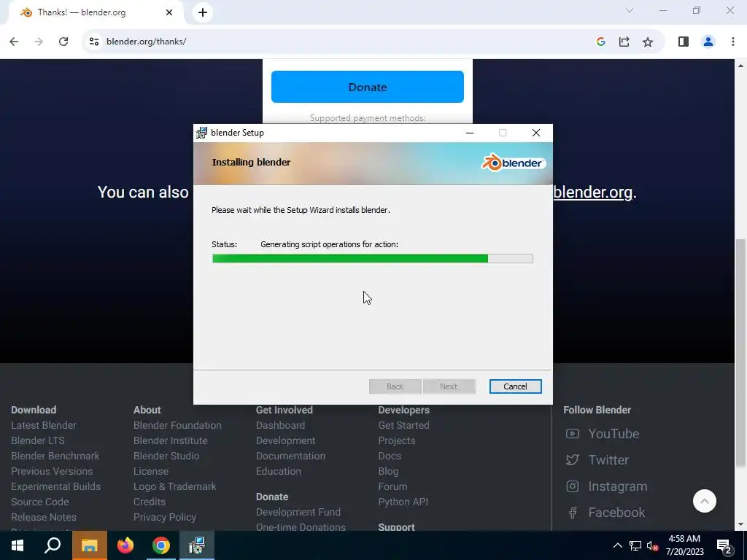The height and width of the screenshot is (560, 747).
Task: Open Chrome tab search chevron
Action: (630, 10)
